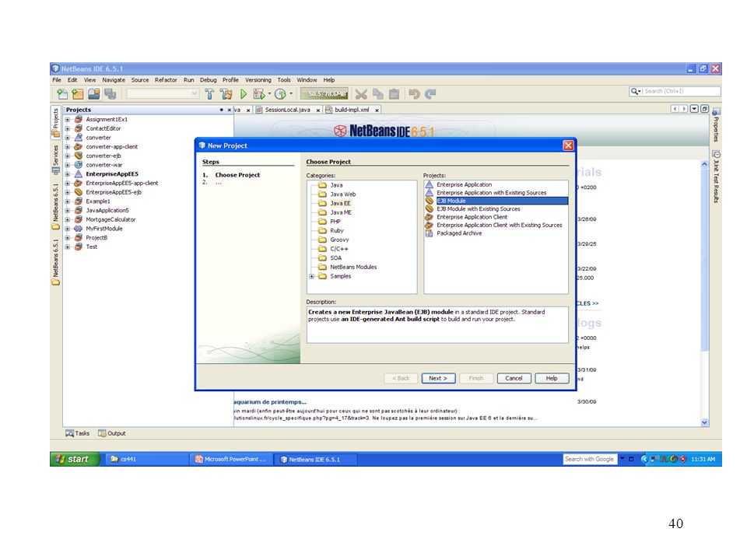The width and height of the screenshot is (747, 560).
Task: Open the Tasks bottom window
Action: [x=78, y=433]
